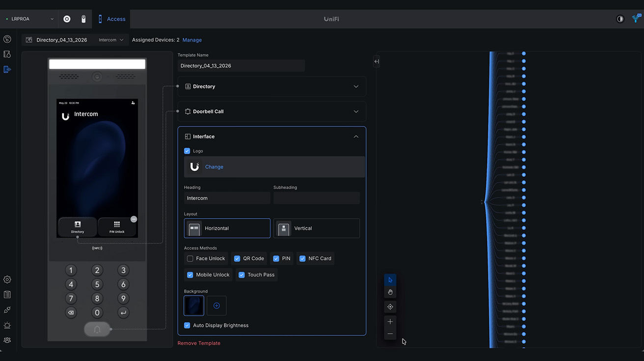
Task: Open the alarm siren sidebar icon
Action: tap(7, 325)
